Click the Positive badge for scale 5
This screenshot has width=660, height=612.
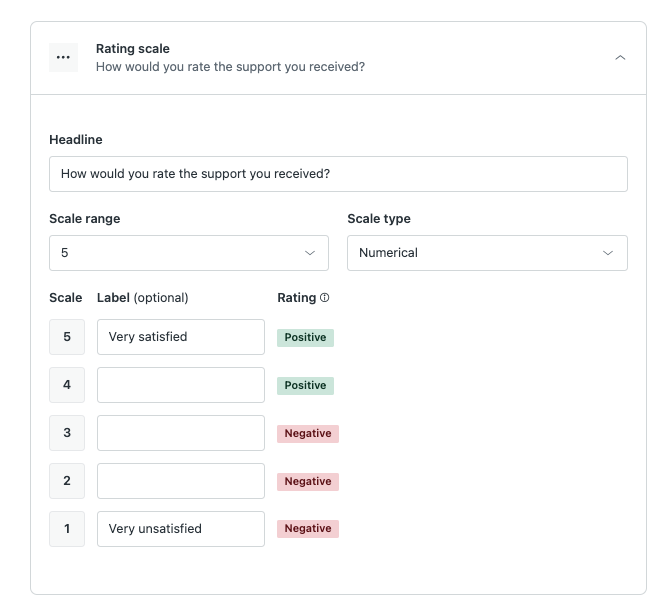click(305, 338)
